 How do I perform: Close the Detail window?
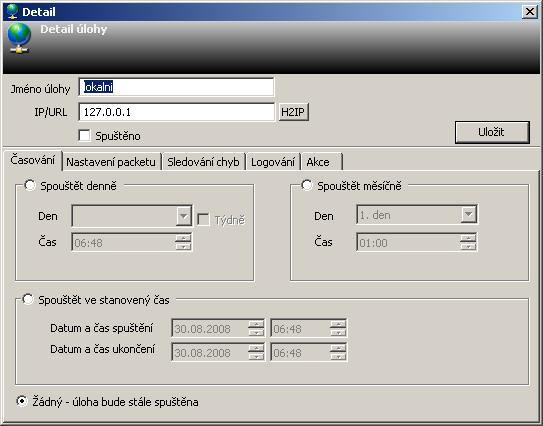click(x=529, y=12)
